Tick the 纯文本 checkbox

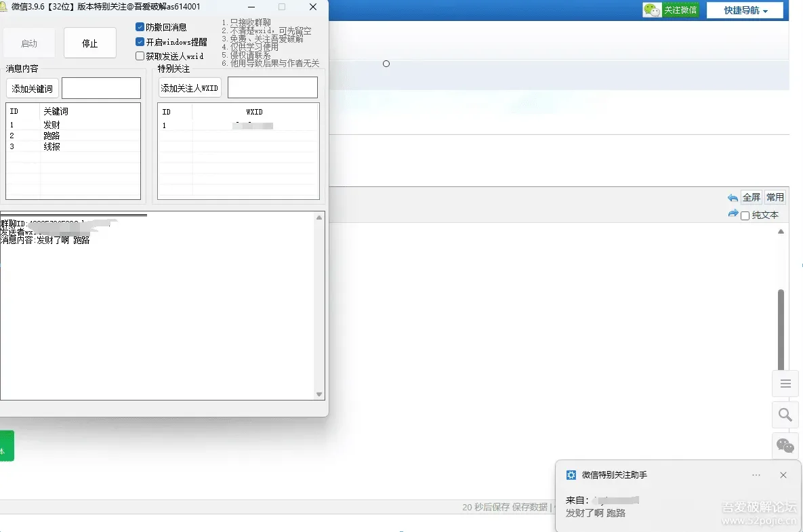tap(745, 216)
